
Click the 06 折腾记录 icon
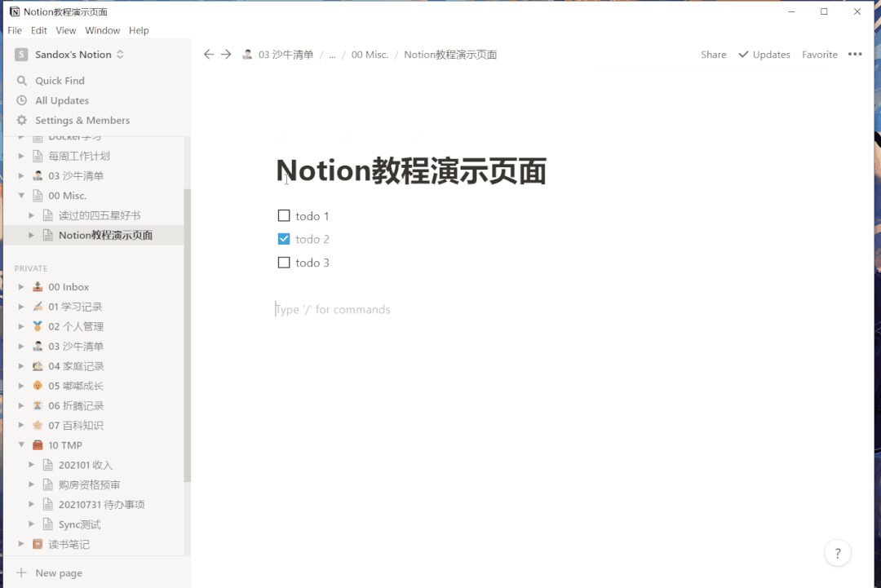[x=38, y=405]
